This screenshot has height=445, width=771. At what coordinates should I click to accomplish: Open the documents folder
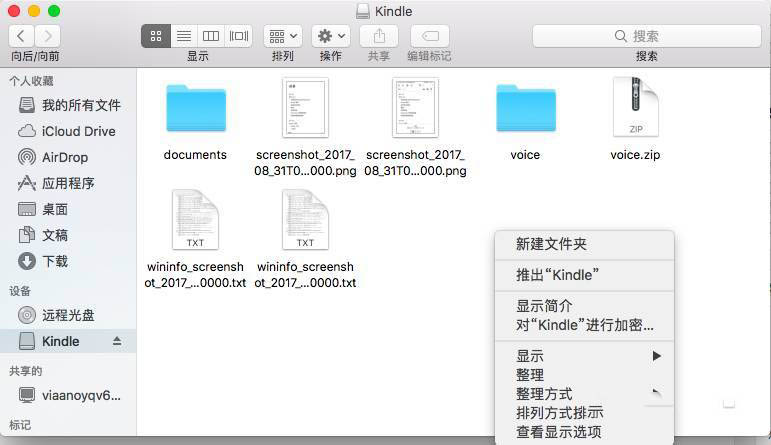coord(195,110)
